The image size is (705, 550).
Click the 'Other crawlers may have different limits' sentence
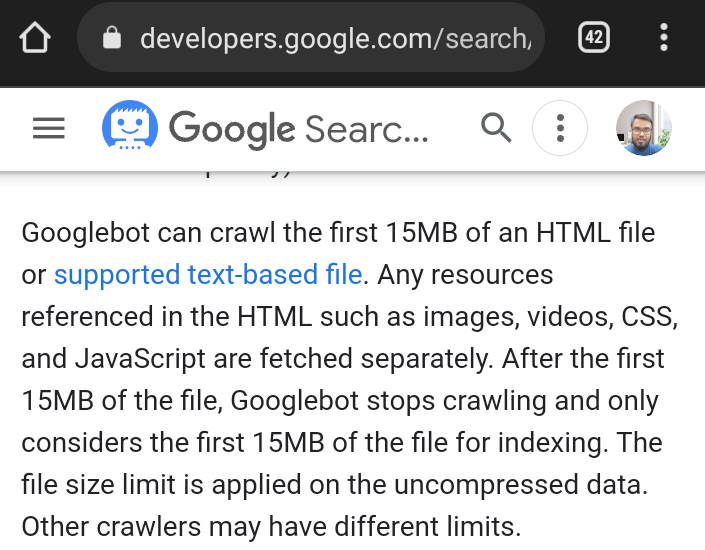271,527
